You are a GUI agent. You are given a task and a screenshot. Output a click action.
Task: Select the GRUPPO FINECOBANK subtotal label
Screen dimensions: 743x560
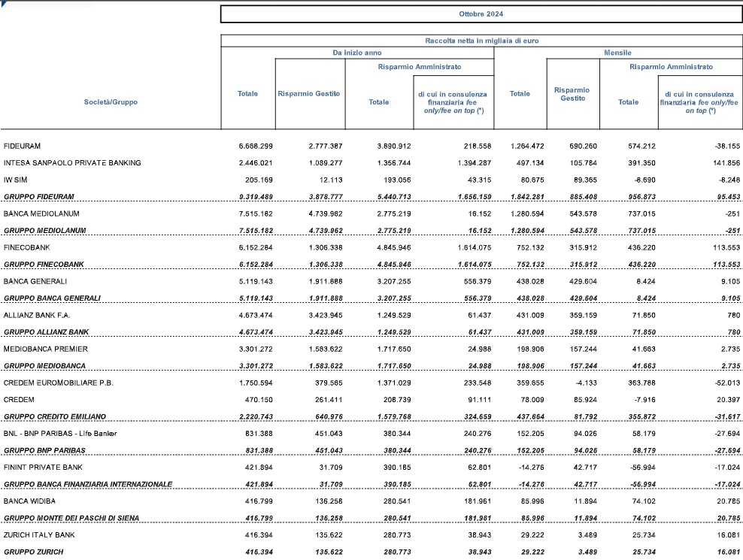coord(44,265)
